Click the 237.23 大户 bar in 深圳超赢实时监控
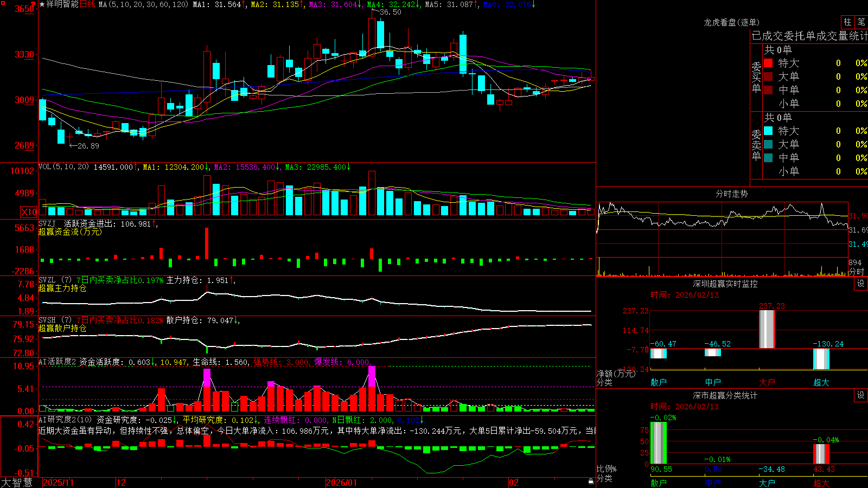 [x=767, y=329]
